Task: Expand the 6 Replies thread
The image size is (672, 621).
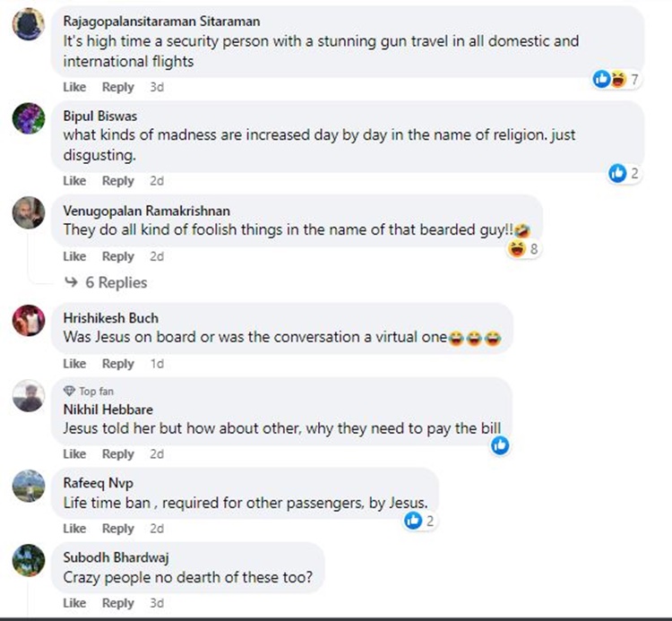Action: tap(106, 282)
